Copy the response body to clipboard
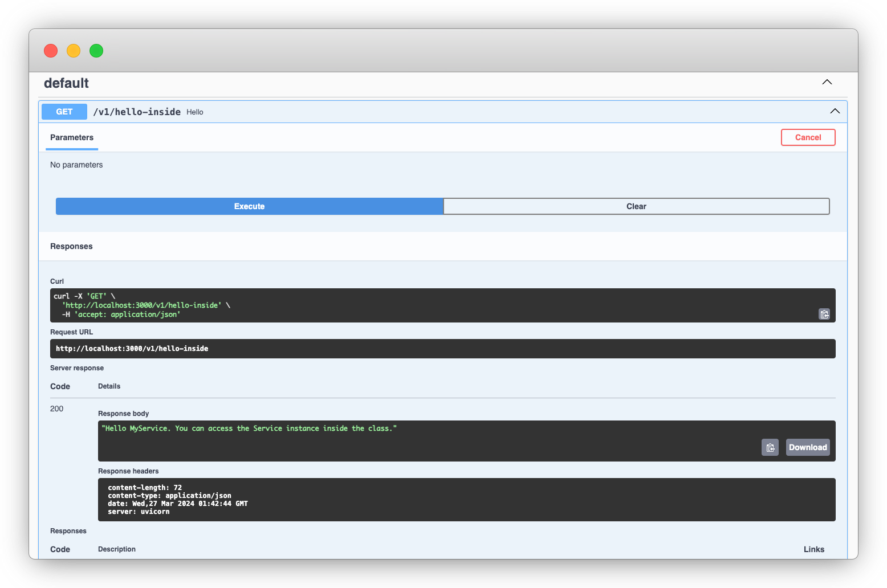 (x=770, y=447)
